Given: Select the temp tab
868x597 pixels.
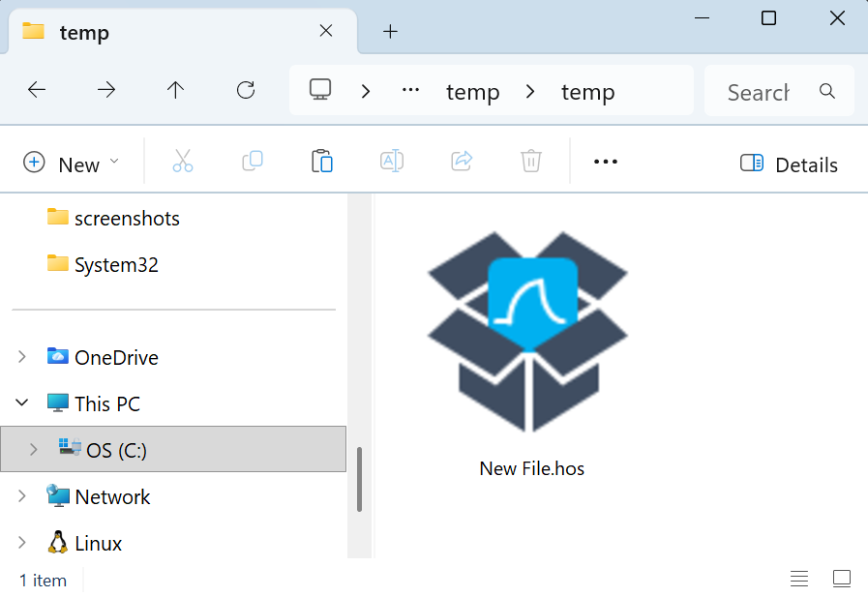Looking at the screenshot, I should click(183, 32).
